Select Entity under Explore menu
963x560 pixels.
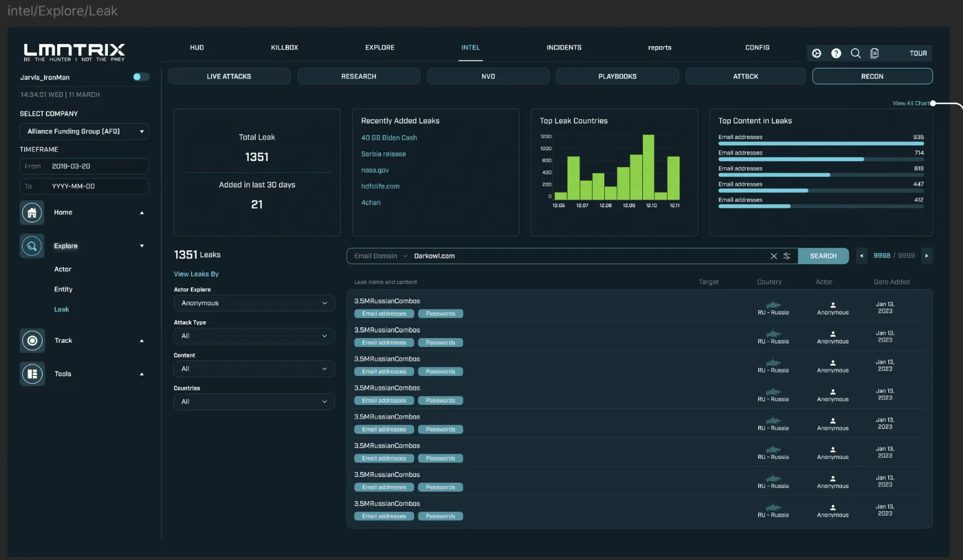[63, 289]
